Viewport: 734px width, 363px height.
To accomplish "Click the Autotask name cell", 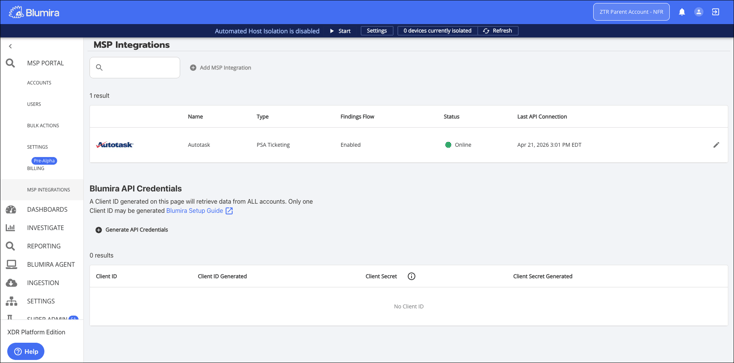I will point(198,145).
